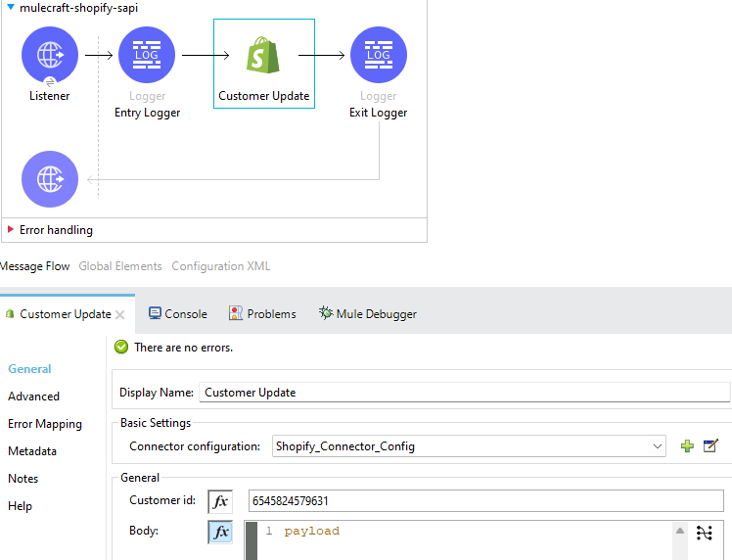Expand the Error handling section

point(11,230)
